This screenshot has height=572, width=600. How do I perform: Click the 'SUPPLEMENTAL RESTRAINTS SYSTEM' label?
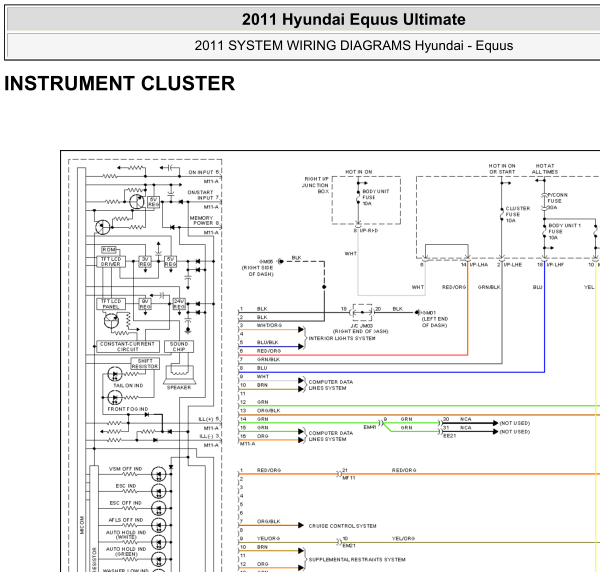(357, 559)
